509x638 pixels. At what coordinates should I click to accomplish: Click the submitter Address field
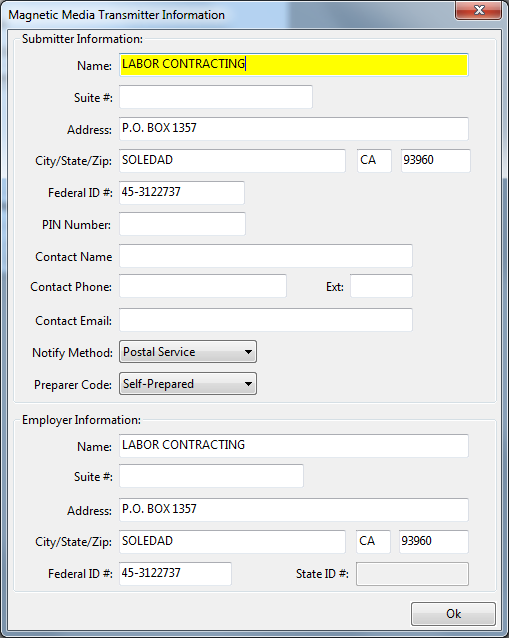(294, 129)
